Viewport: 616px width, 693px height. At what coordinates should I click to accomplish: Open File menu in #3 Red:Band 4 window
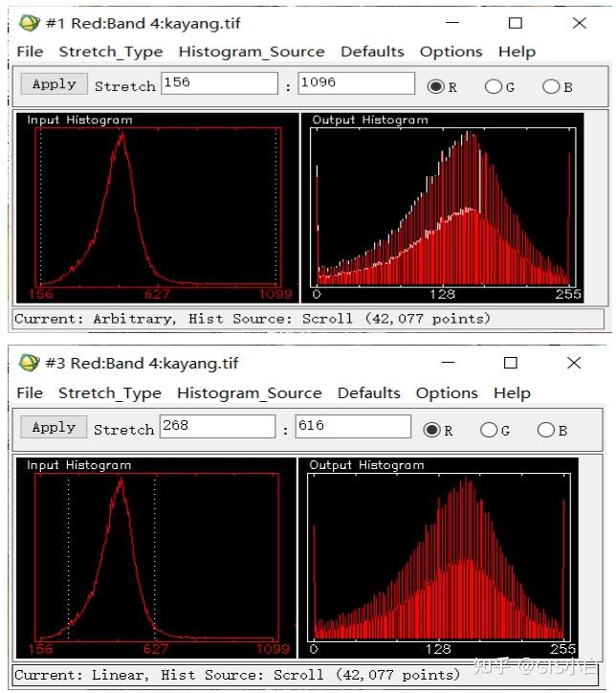[30, 392]
